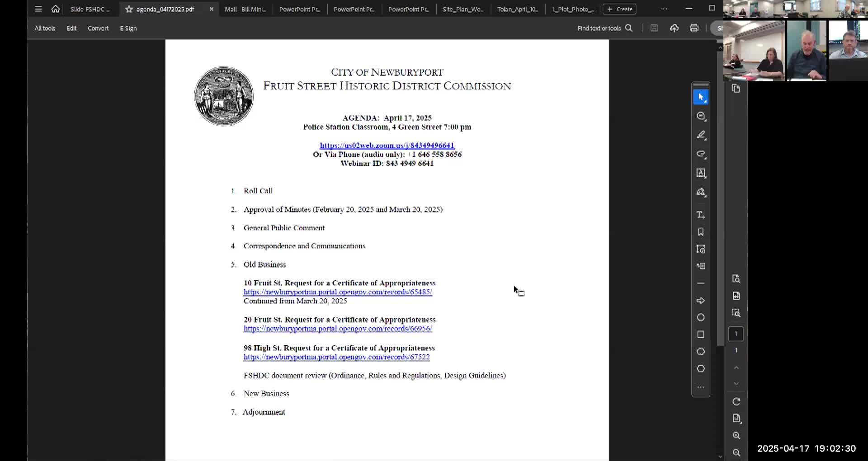
Task: Open the E-Sign menu
Action: [128, 28]
